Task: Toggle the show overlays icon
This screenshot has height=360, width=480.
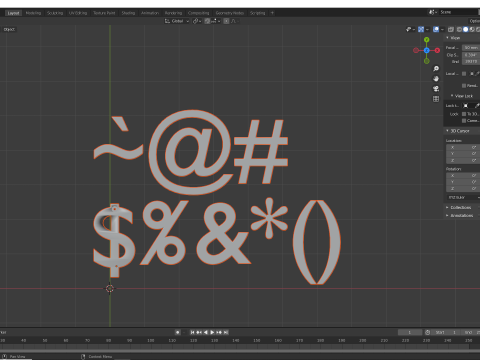Action: 436,29
